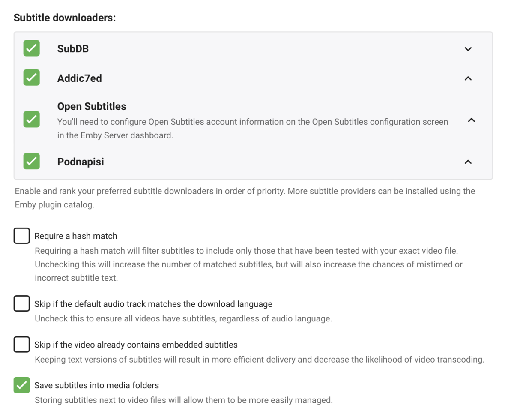The image size is (514, 420).
Task: Enable the Require a hash match checkbox
Action: (21, 236)
